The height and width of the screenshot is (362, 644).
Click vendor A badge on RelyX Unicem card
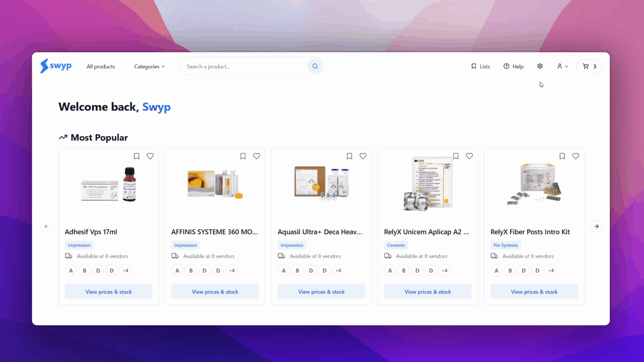390,270
